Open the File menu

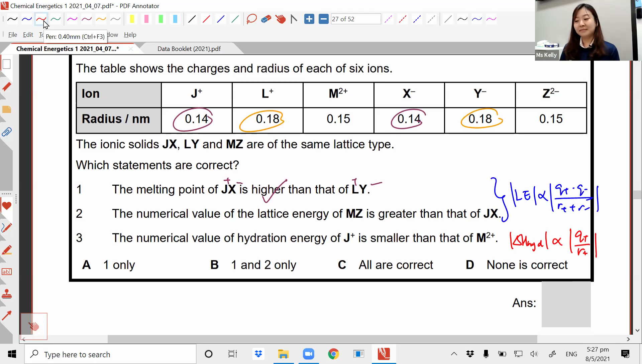[13, 35]
